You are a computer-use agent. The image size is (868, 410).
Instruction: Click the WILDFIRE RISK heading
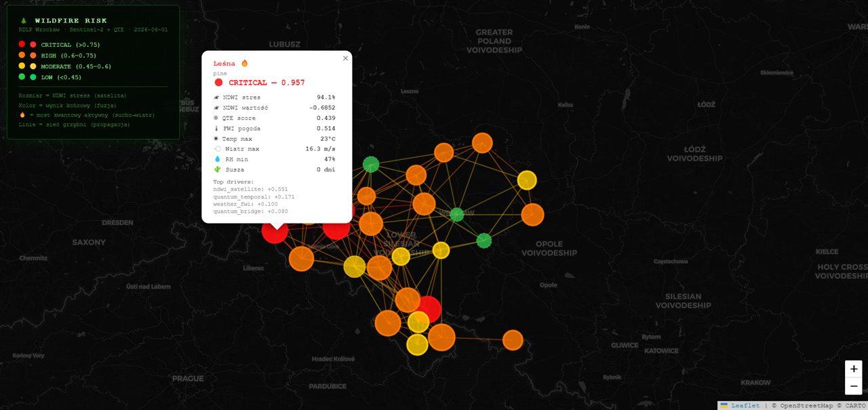click(x=71, y=21)
